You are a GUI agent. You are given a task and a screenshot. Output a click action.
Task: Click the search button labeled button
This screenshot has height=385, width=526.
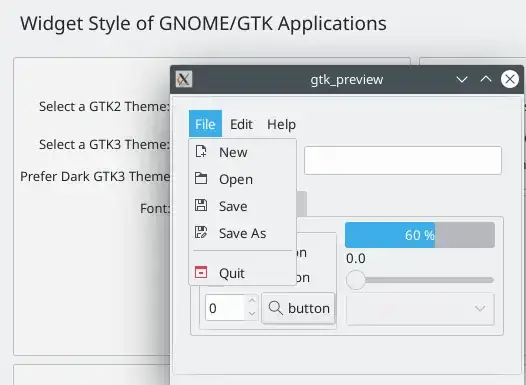tap(298, 308)
